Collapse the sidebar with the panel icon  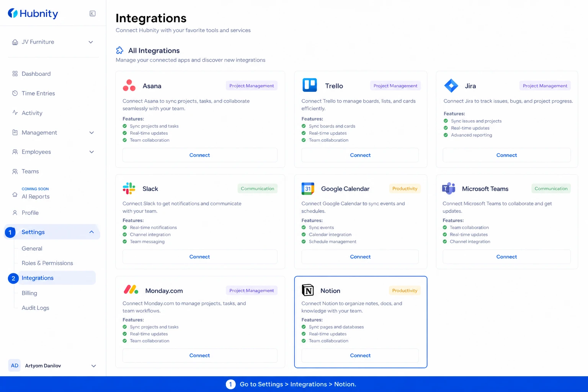[x=93, y=13]
